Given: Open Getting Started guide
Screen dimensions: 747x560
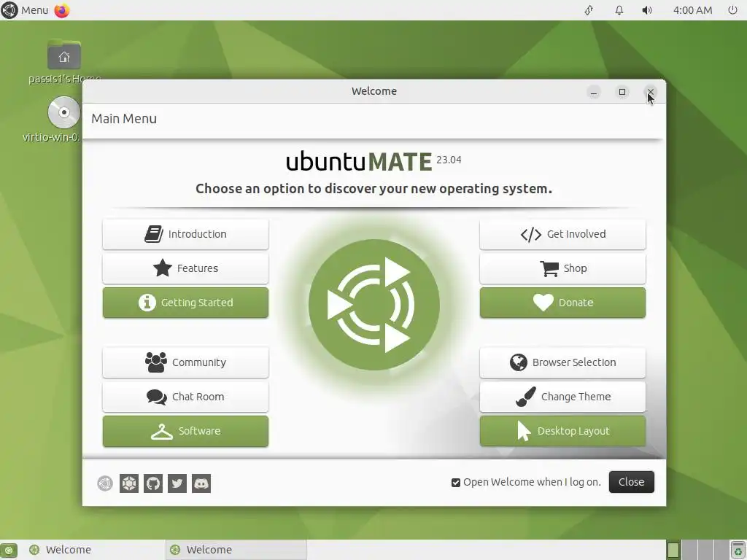Looking at the screenshot, I should pyautogui.click(x=185, y=303).
